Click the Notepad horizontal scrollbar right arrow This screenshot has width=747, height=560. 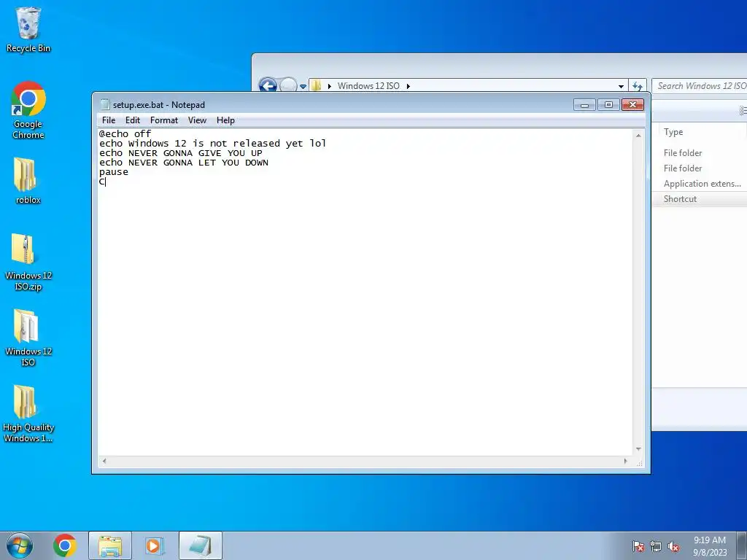pyautogui.click(x=625, y=461)
